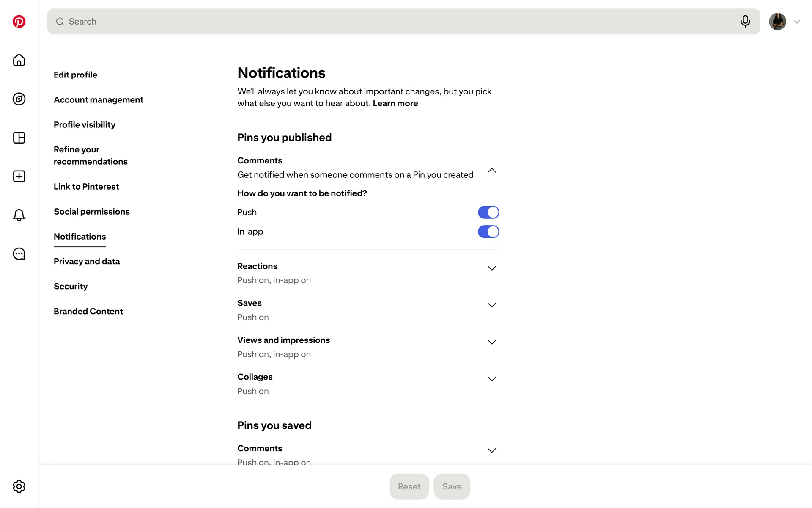Screen dimensions: 812x508
Task: Click the settings gear icon
Action: [x=19, y=486]
